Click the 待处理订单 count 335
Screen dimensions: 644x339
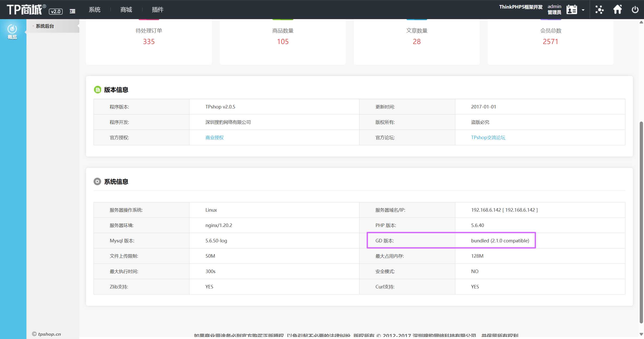149,42
